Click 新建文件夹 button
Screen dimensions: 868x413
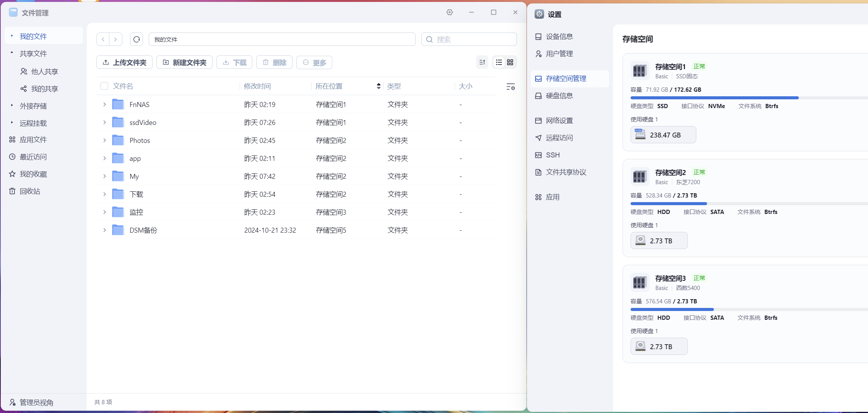(x=184, y=62)
